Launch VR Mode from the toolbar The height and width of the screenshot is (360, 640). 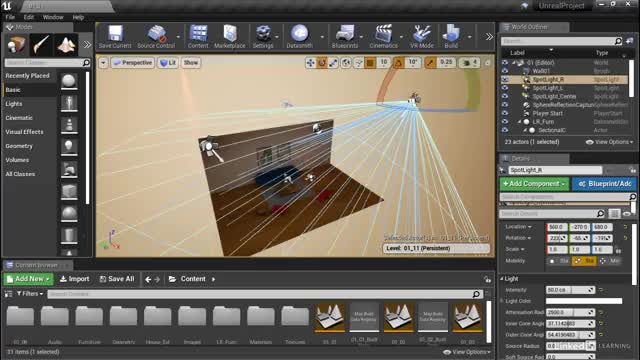[x=422, y=37]
